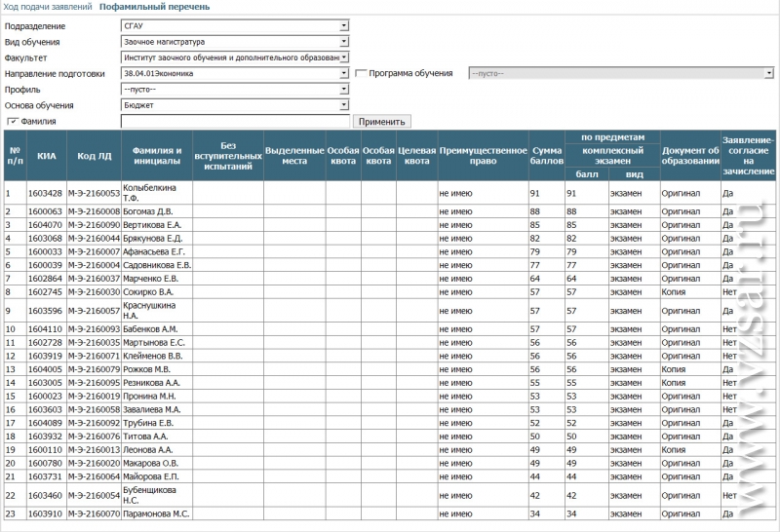780x532 pixels.
Task: Select the name Бубенщикова Н.С.
Action: pos(150,495)
